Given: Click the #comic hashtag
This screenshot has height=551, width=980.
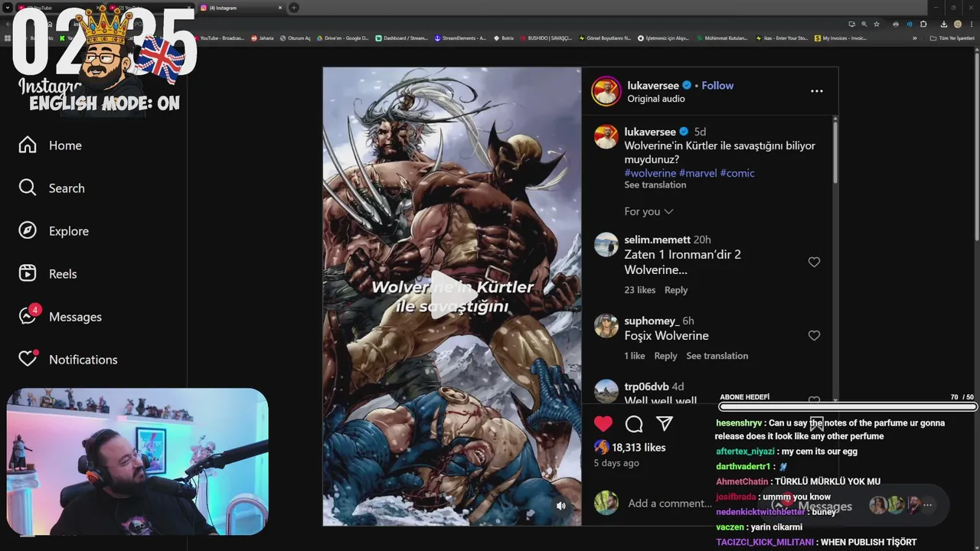Looking at the screenshot, I should (737, 173).
